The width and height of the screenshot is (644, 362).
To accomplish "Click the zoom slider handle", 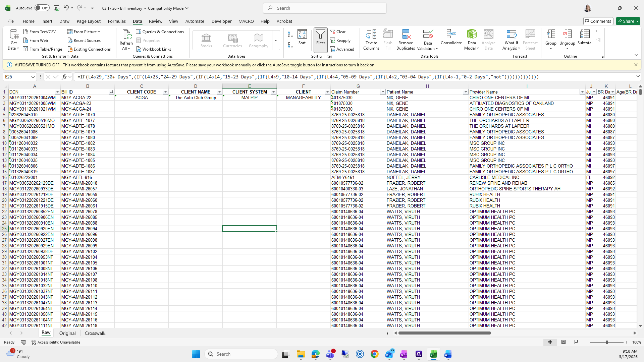I will (606, 342).
